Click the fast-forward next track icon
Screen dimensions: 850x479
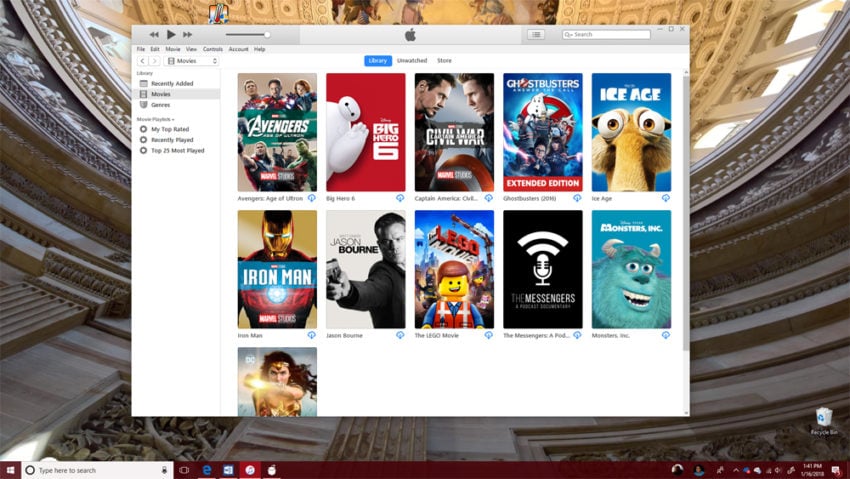188,34
